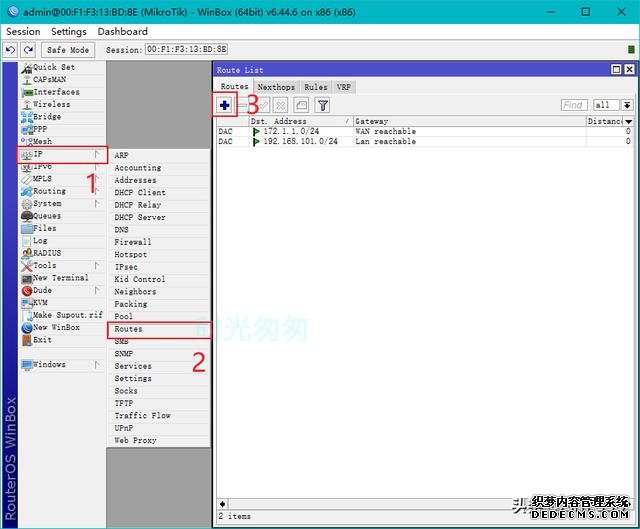Click the Enable checkmark toolbar icon
This screenshot has width=640, height=529.
[x=263, y=105]
